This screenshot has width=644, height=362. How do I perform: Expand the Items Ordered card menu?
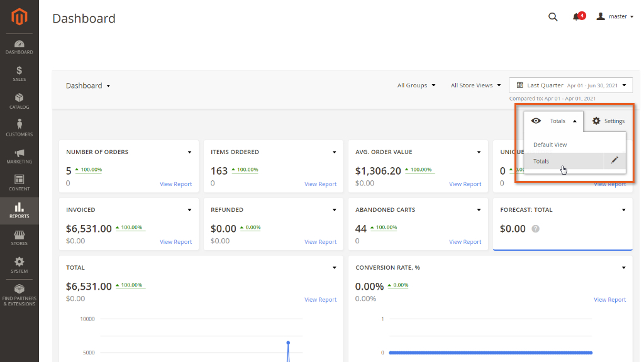[x=335, y=152]
